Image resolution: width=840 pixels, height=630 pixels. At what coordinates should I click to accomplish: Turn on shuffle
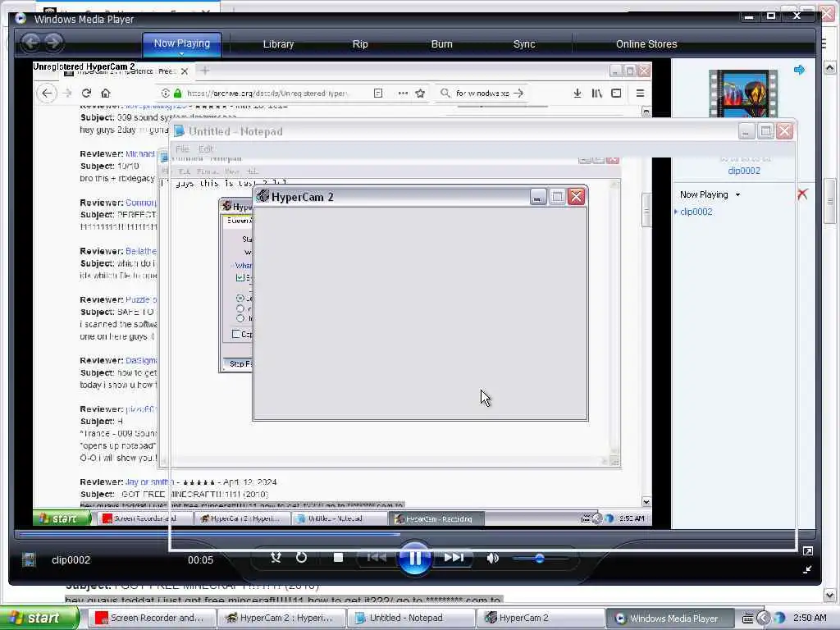tap(276, 558)
